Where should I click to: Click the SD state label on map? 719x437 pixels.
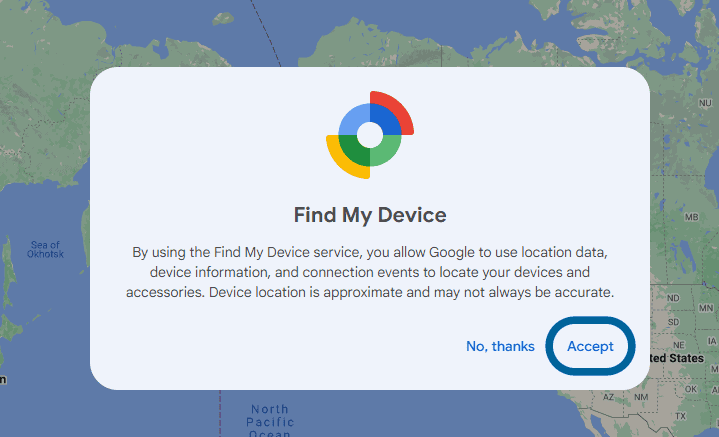pos(673,322)
